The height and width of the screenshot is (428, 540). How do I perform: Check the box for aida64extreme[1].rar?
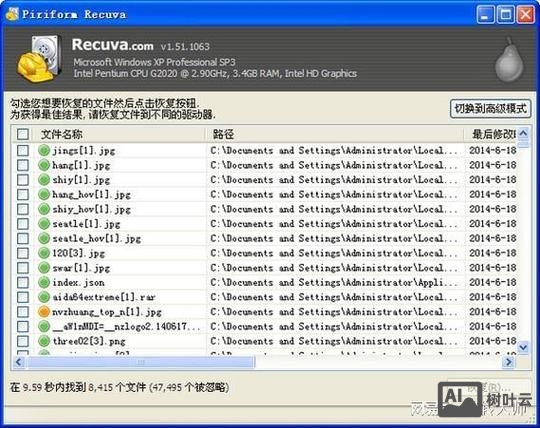pyautogui.click(x=23, y=297)
